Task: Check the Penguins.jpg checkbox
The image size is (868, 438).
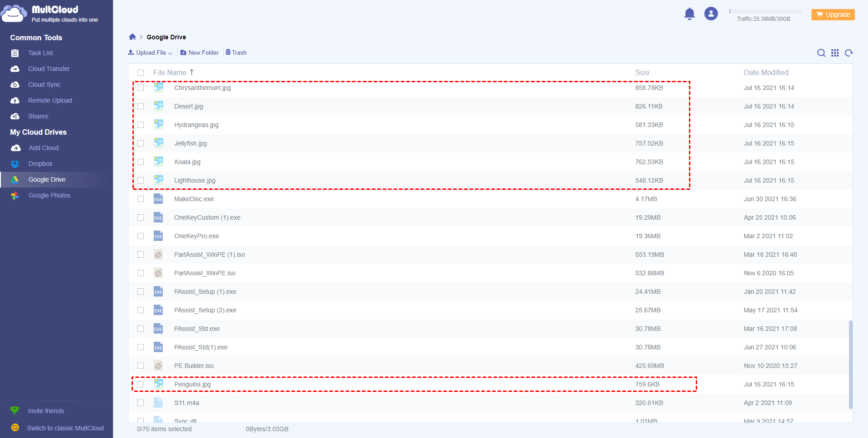Action: pos(141,384)
